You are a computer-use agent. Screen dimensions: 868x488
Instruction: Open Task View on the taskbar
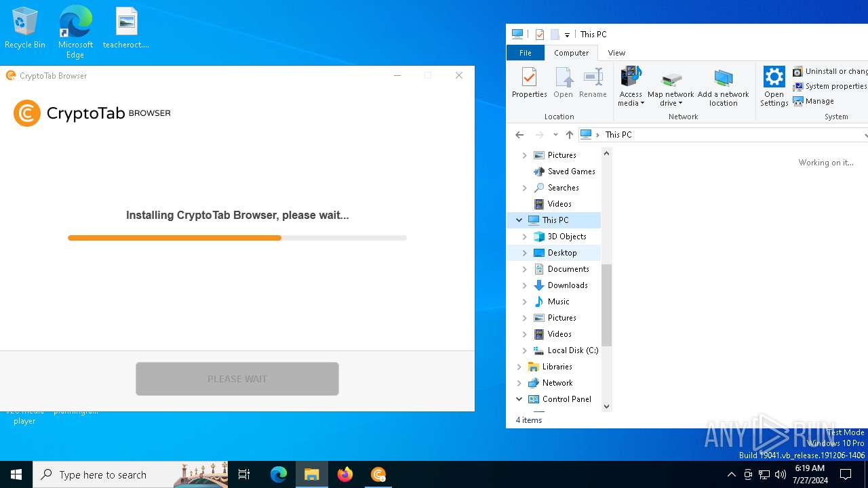244,474
